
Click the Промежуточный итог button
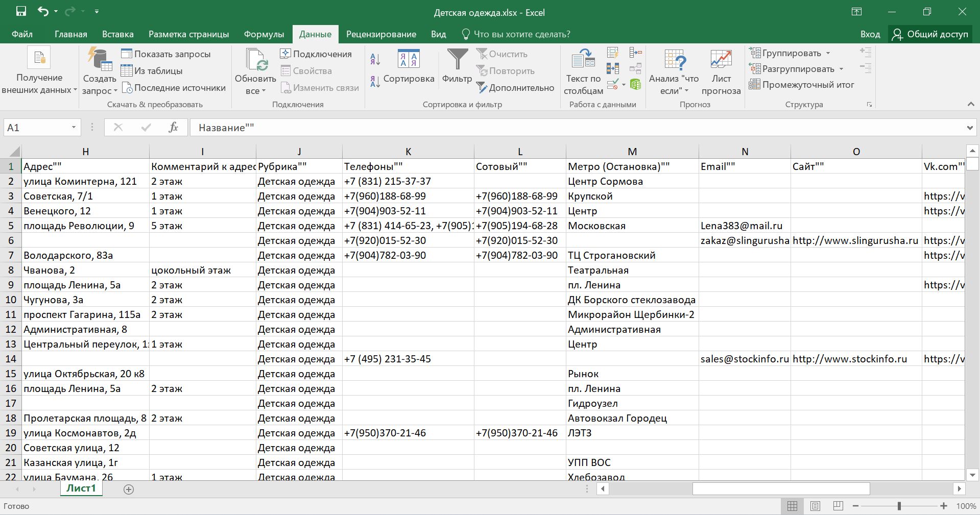point(802,85)
